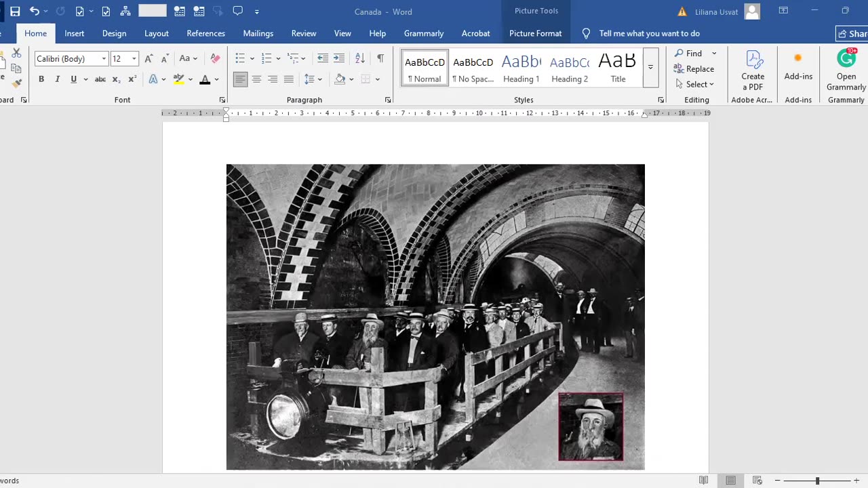Toggle Strikethrough formatting
The width and height of the screenshot is (868, 488).
coord(100,79)
